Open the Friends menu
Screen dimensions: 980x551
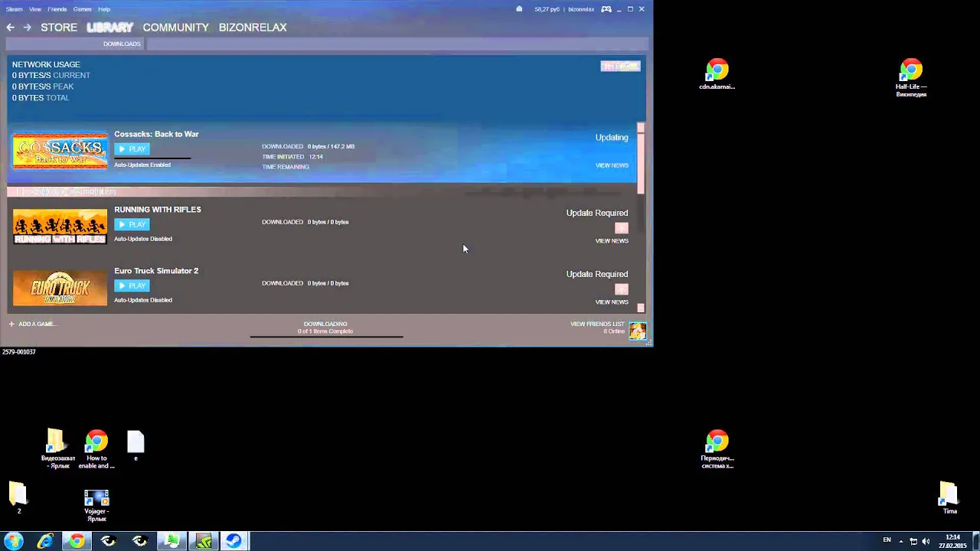[x=57, y=9]
